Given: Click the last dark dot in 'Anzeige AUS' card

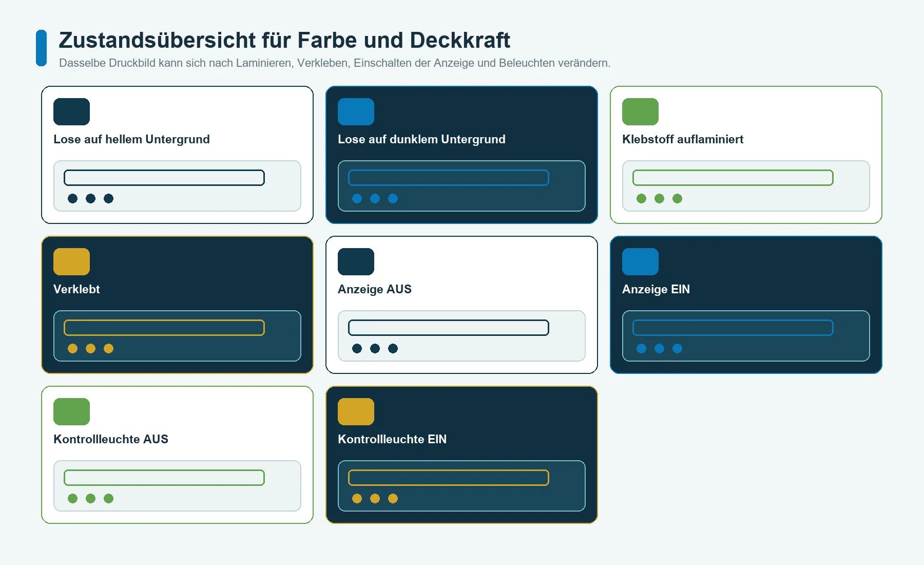Looking at the screenshot, I should click(x=393, y=348).
